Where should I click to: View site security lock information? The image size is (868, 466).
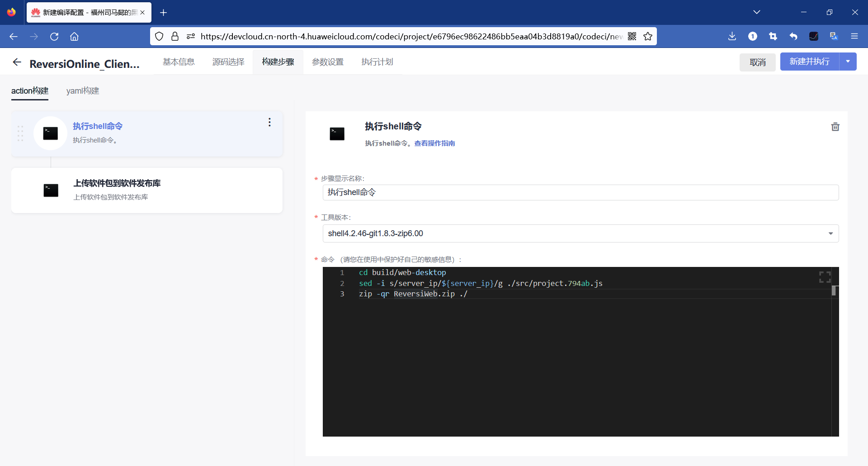175,36
